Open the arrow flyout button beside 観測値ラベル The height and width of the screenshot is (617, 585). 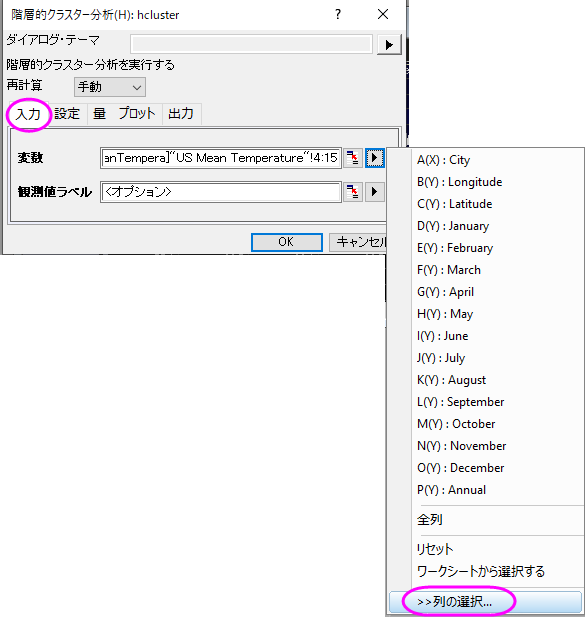pyautogui.click(x=375, y=192)
